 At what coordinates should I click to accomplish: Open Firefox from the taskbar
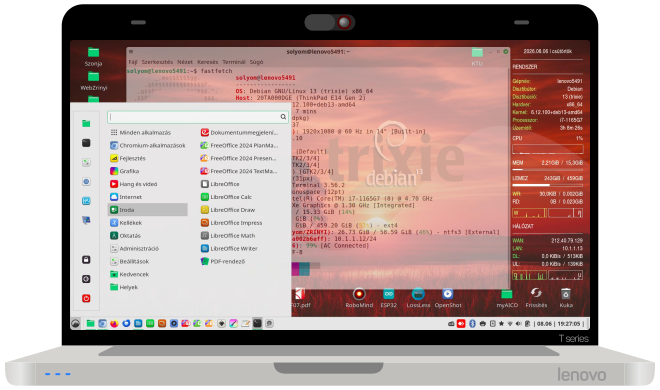114,323
